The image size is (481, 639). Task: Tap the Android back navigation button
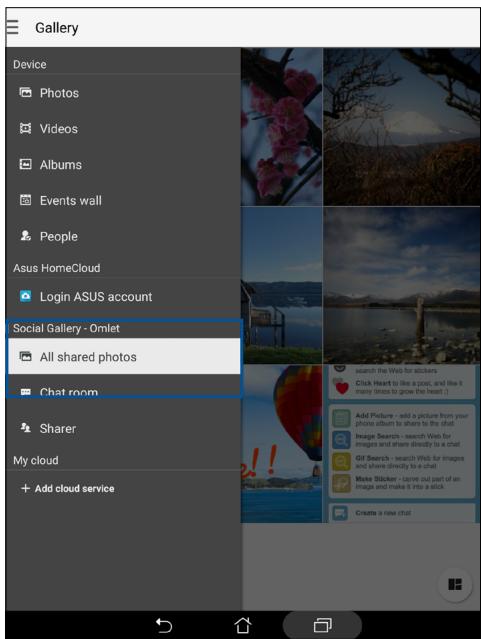pos(164,625)
